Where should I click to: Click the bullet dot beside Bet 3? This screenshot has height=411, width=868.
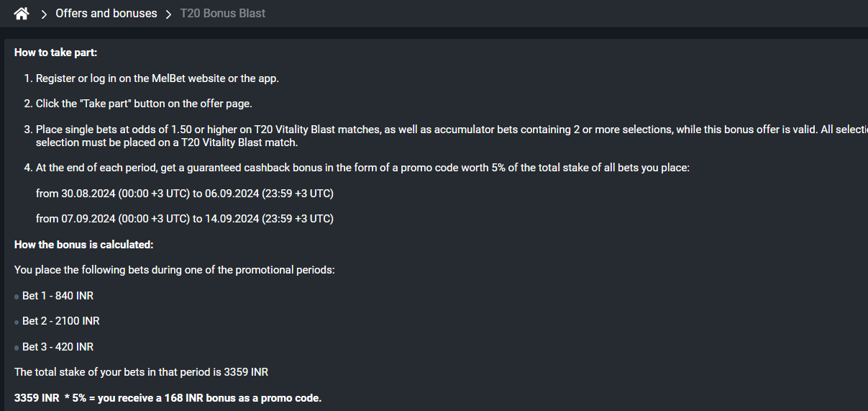(x=17, y=348)
